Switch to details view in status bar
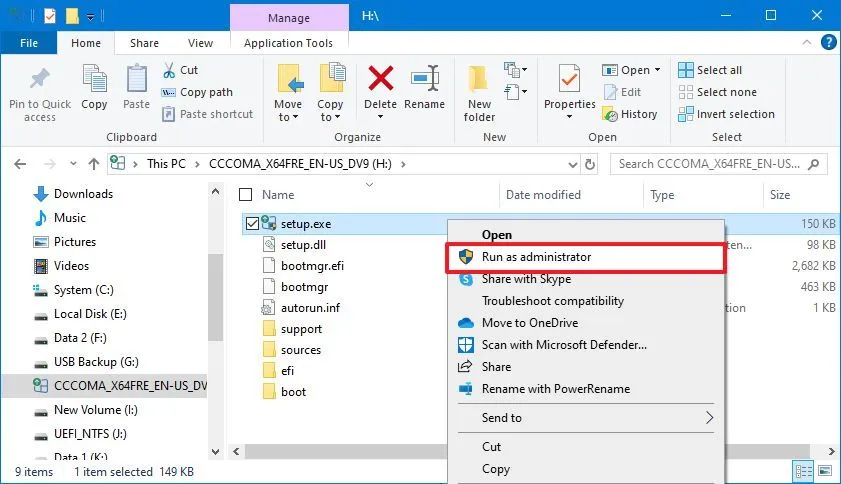Screen dimensions: 841x484 point(803,472)
